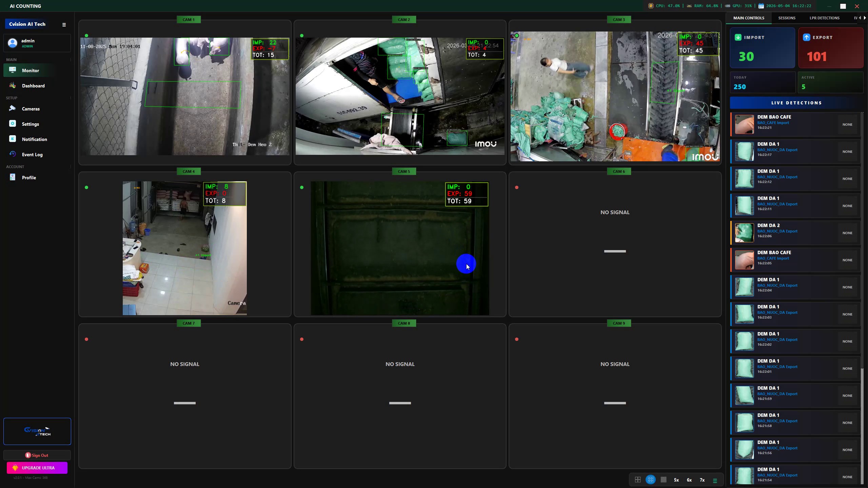Toggle the 5x grid layout option

pos(676,480)
